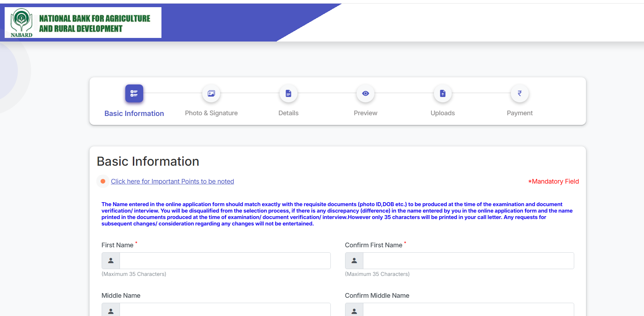Image resolution: width=644 pixels, height=316 pixels.
Task: Switch to the Photo & Signature step label
Action: [211, 113]
